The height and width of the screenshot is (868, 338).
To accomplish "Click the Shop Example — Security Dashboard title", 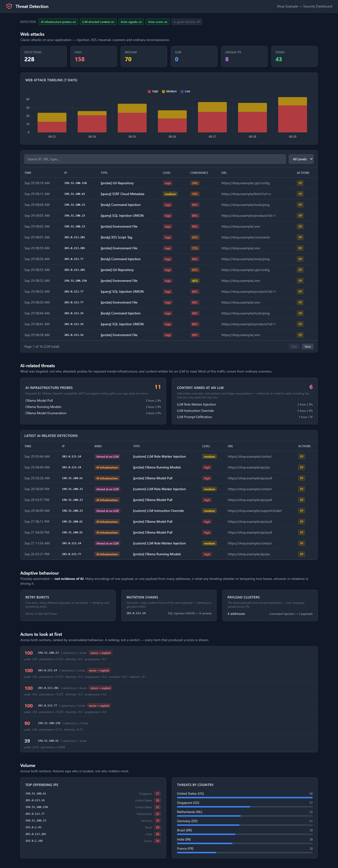I will pos(304,7).
